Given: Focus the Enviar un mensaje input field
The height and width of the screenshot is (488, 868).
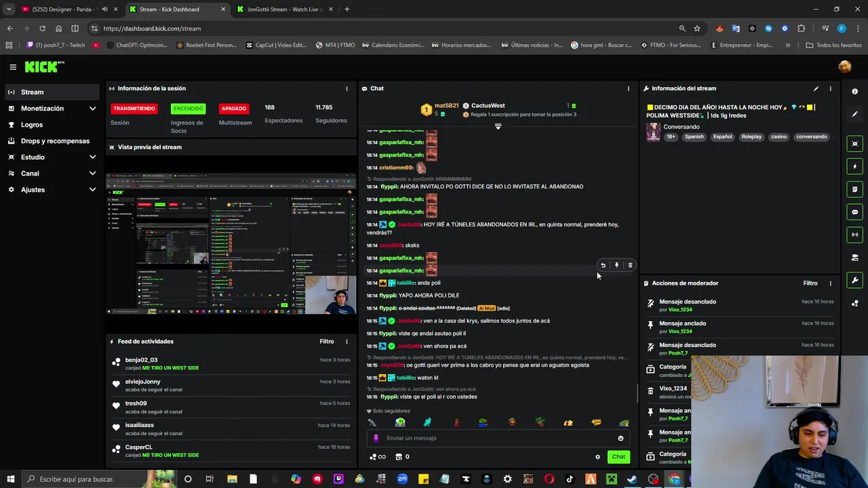Looking at the screenshot, I should [x=499, y=439].
